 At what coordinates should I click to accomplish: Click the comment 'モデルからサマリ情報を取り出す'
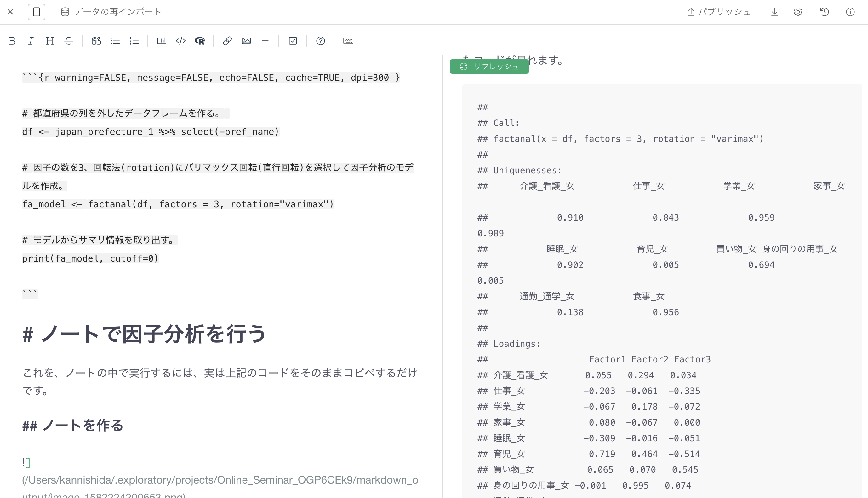pos(100,240)
